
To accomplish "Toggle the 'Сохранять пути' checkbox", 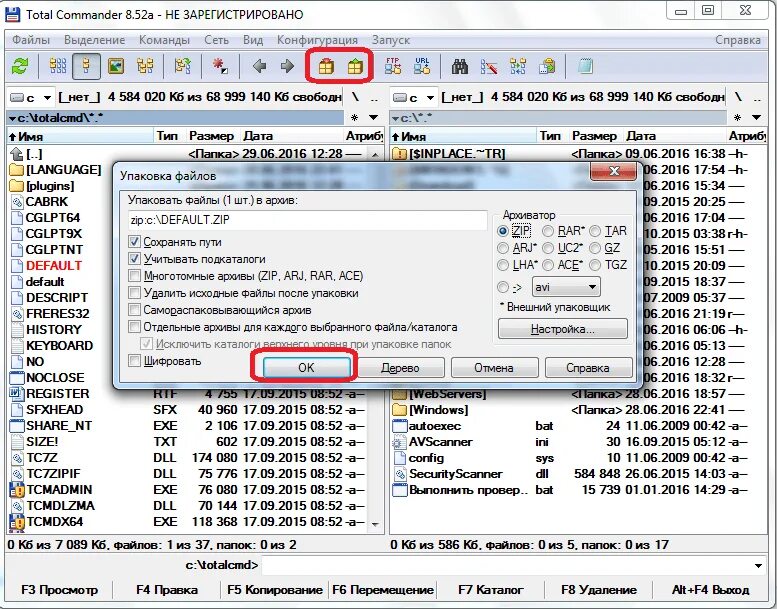I will 134,242.
